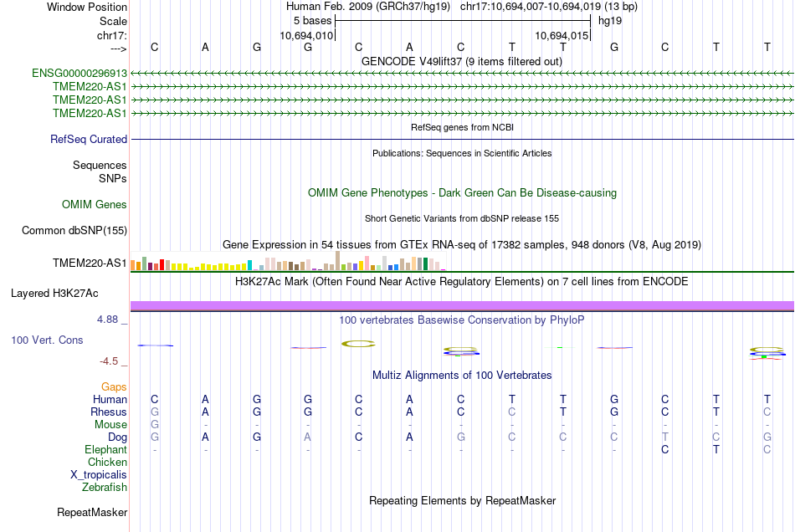795x532 pixels.
Task: Click the OMIM Gene Phenotypes green title
Action: tap(462, 192)
